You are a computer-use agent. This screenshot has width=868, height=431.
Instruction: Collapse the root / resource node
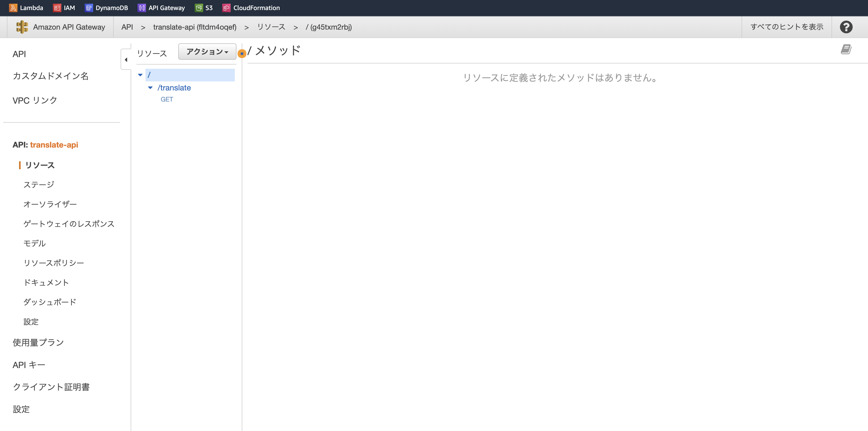(140, 75)
